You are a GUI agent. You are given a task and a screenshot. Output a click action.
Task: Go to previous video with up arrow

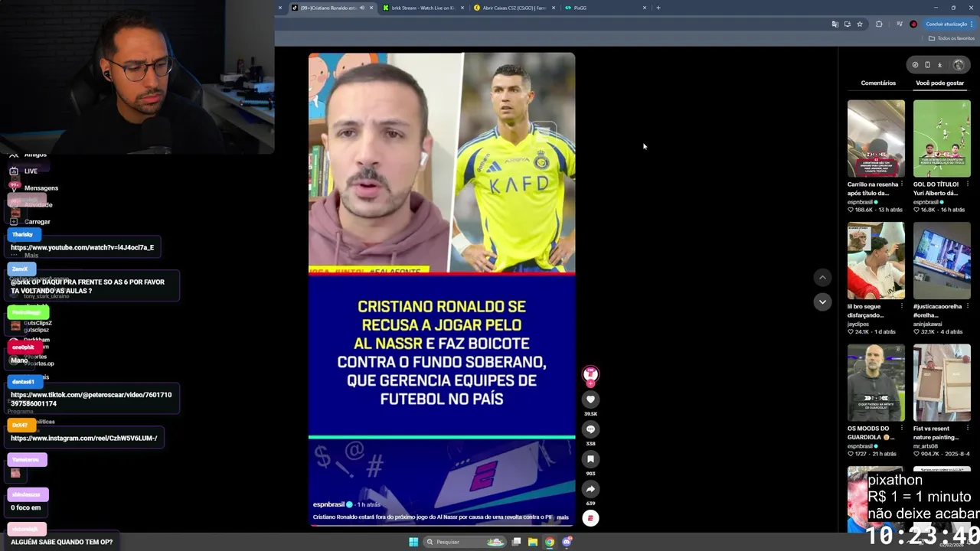point(822,278)
